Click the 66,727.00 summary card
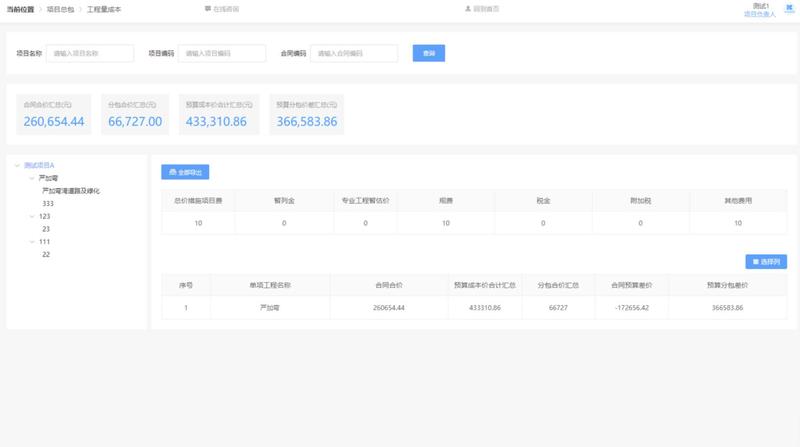 [x=135, y=114]
